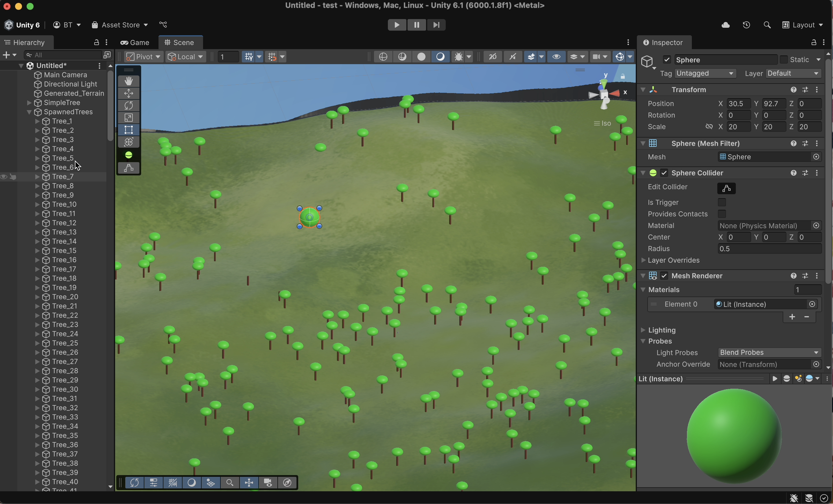The height and width of the screenshot is (504, 833).
Task: Select the Move tool
Action: (x=128, y=94)
